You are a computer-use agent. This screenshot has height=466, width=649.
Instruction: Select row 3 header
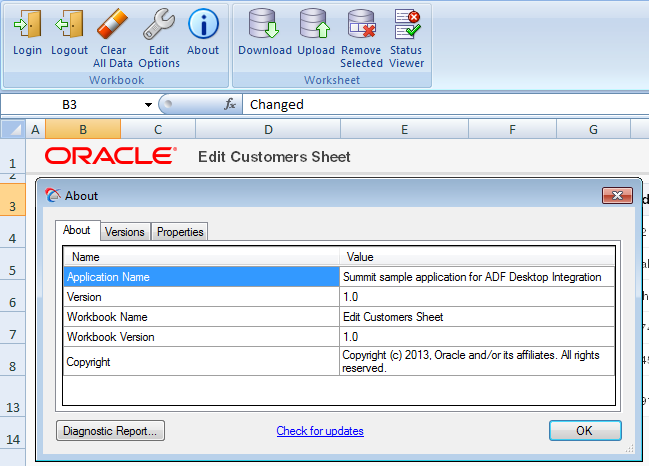point(13,199)
